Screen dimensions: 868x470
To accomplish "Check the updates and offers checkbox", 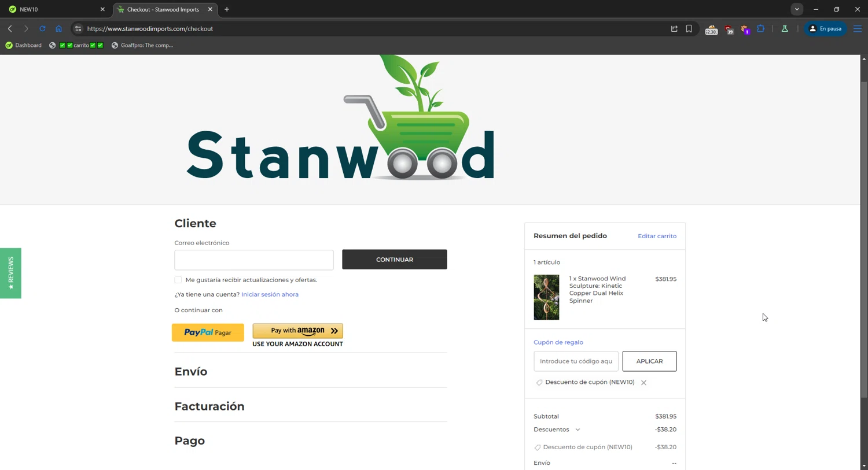I will coord(178,280).
